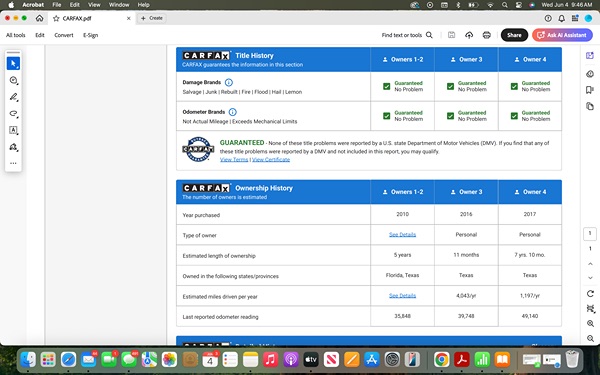The image size is (600, 375).
Task: Open See Details link for Type of owner
Action: pyautogui.click(x=402, y=235)
